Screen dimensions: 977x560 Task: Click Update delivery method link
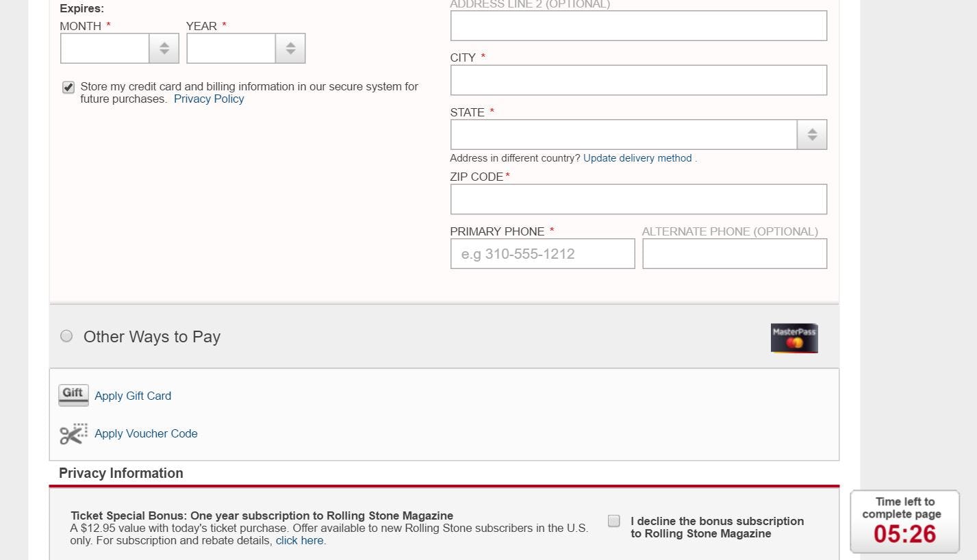pos(637,158)
